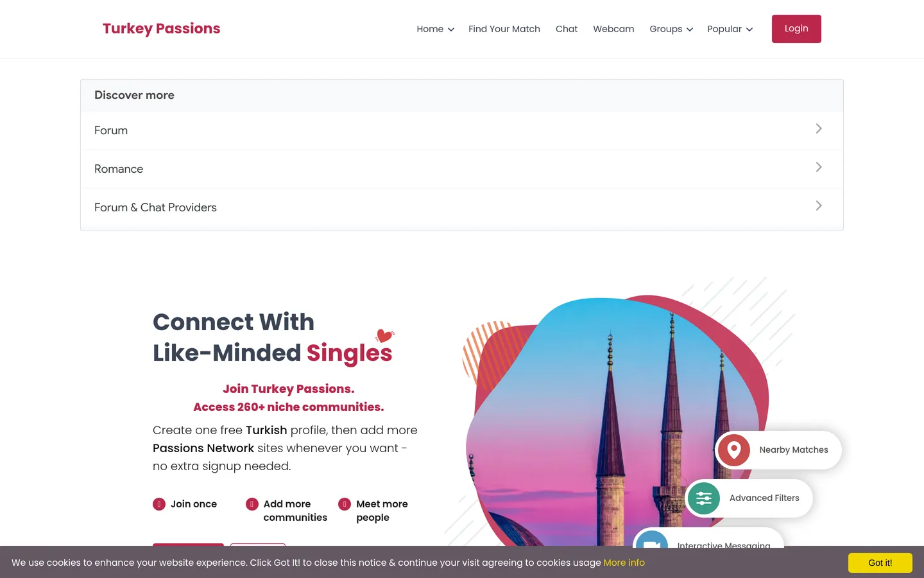Click the Discover more heading

pos(134,95)
